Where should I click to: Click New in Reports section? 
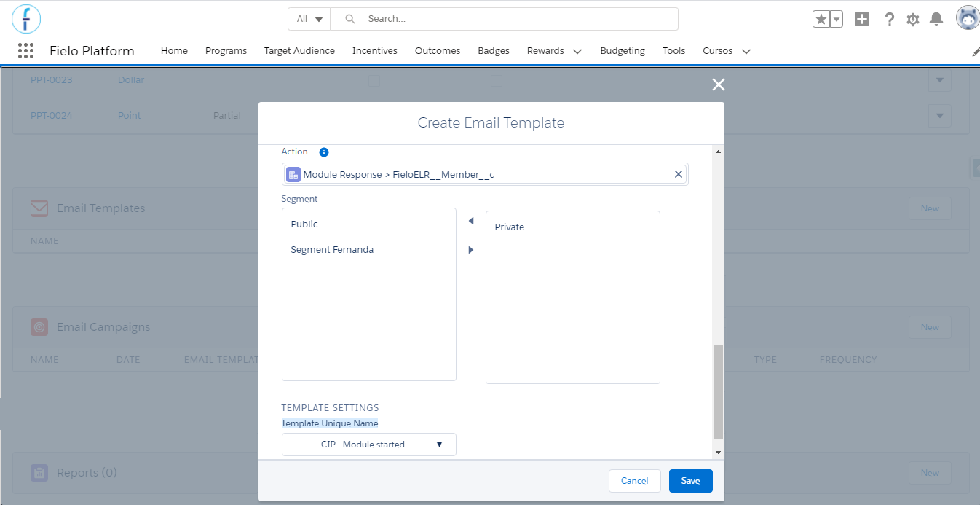(x=930, y=473)
